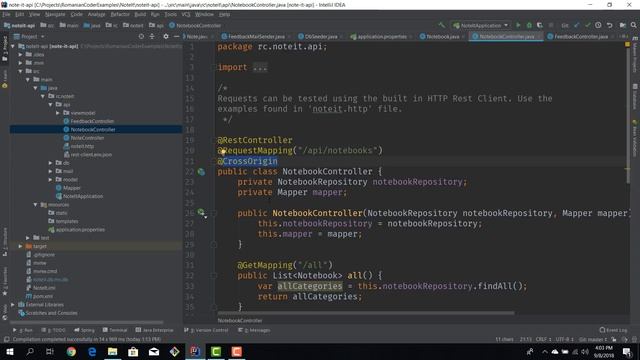Open the Mail app from the taskbar
This screenshot has width=640, height=360.
coord(154,351)
